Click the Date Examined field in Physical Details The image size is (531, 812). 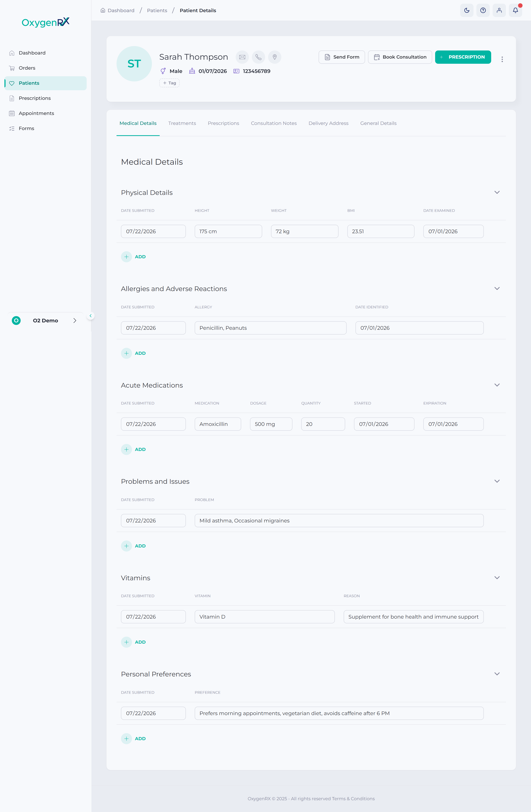click(x=454, y=231)
